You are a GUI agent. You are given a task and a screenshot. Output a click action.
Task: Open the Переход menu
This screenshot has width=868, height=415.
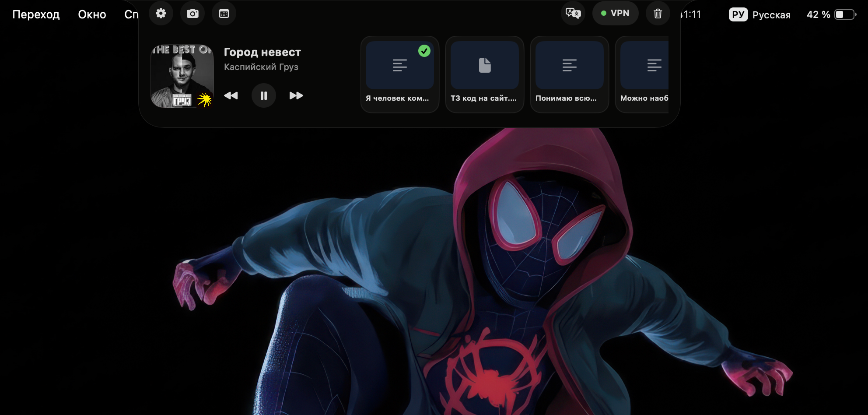pos(36,14)
